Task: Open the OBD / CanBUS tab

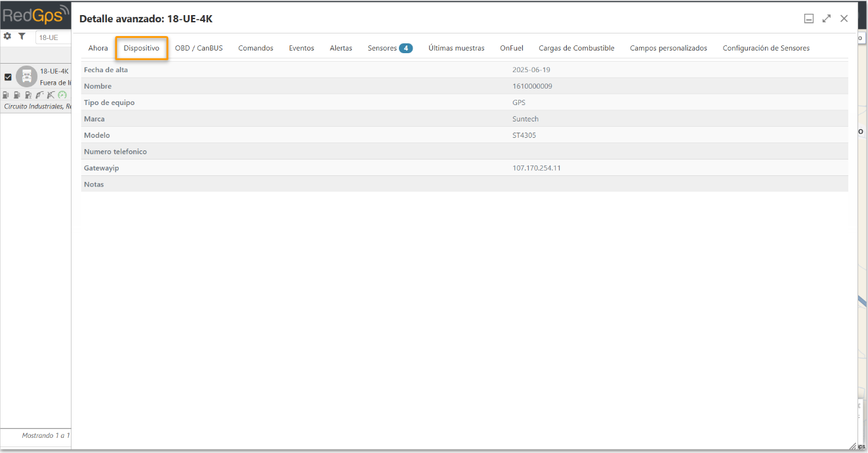Action: tap(199, 48)
